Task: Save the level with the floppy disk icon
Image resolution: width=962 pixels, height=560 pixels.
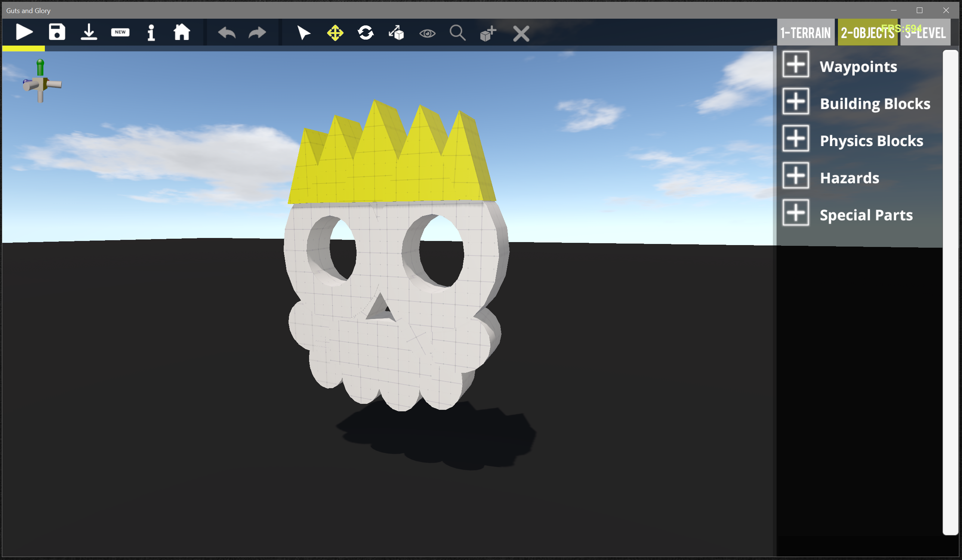Action: pos(57,32)
